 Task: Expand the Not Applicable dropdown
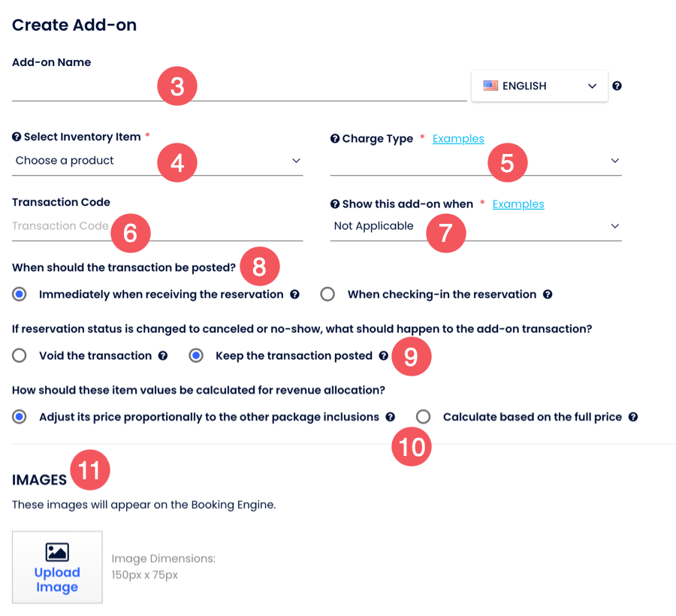click(475, 226)
